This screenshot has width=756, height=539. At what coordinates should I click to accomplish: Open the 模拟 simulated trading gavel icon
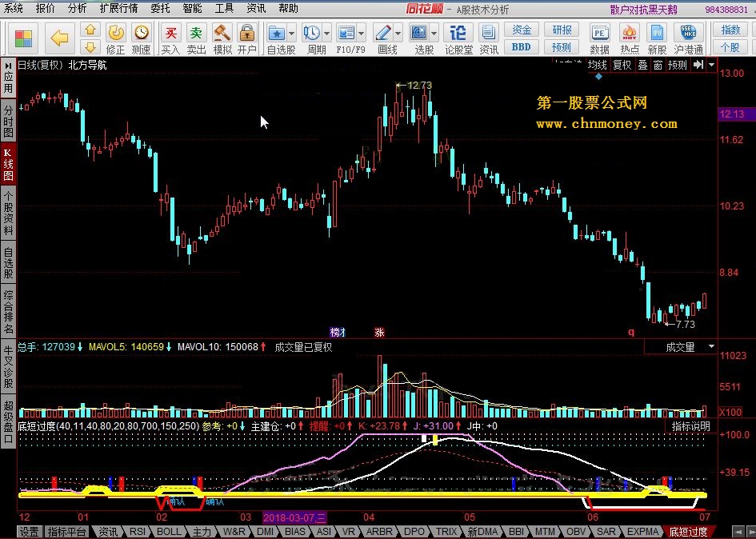point(222,39)
